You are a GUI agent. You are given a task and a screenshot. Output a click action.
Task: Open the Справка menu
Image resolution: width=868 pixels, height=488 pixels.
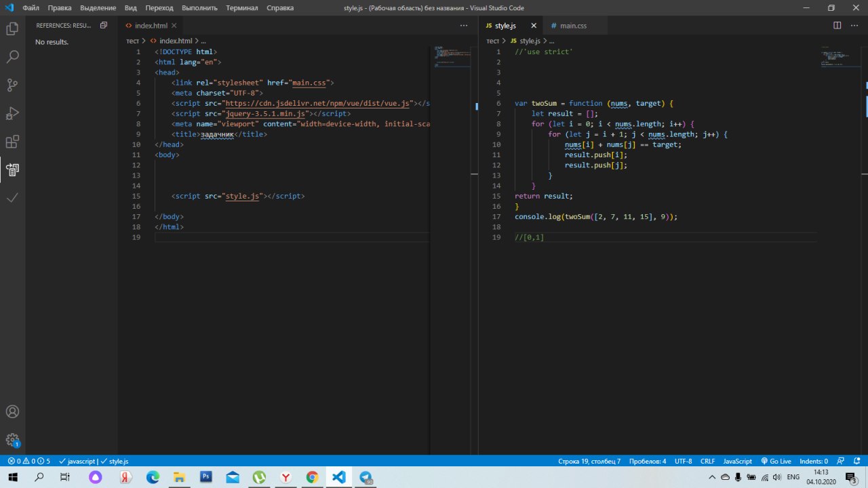[x=280, y=8]
